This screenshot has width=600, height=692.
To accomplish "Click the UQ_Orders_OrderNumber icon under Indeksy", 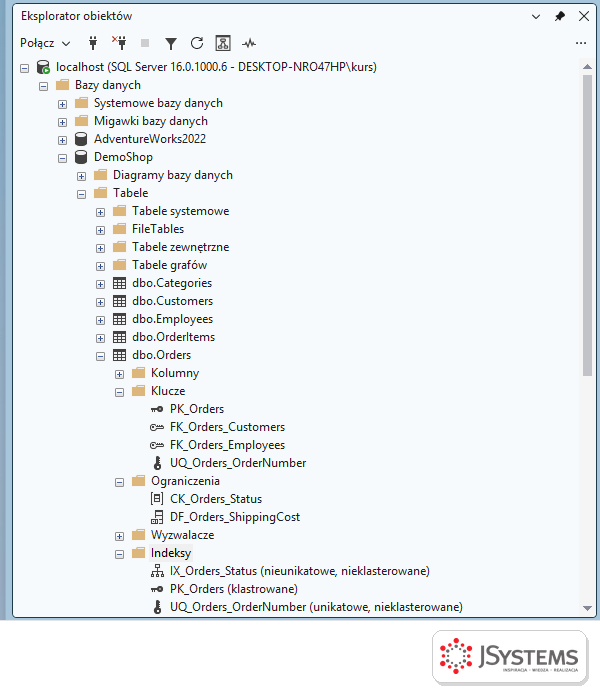I will [157, 607].
